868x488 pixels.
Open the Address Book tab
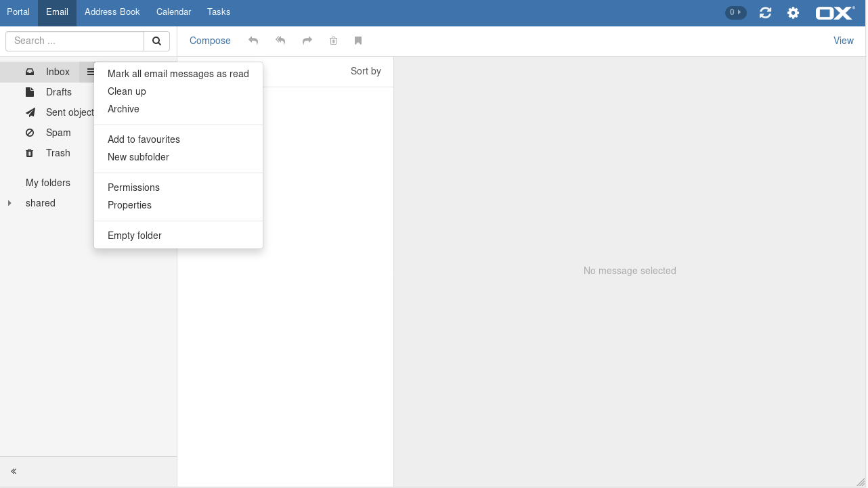click(x=112, y=12)
